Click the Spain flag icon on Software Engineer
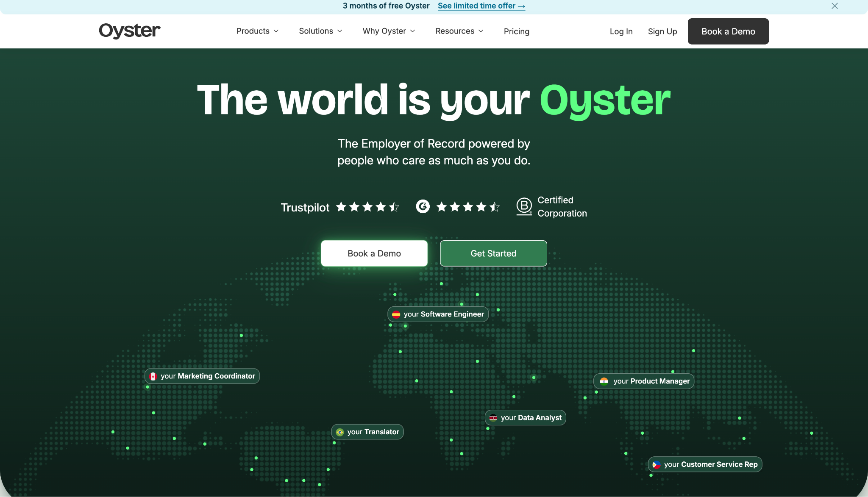This screenshot has height=497, width=868. 396,314
